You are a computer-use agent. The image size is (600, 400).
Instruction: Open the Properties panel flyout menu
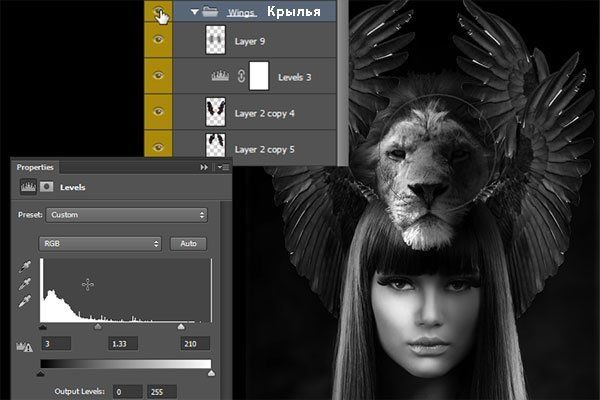tap(223, 167)
